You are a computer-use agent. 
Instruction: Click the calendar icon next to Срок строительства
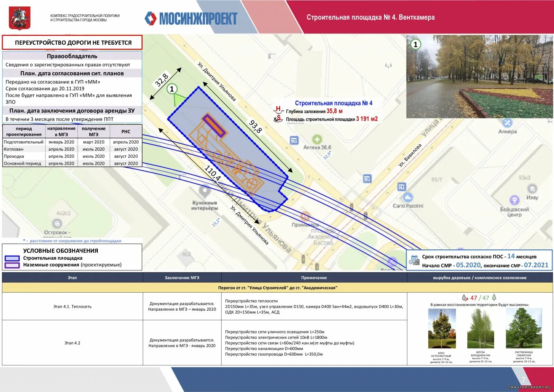414,260
